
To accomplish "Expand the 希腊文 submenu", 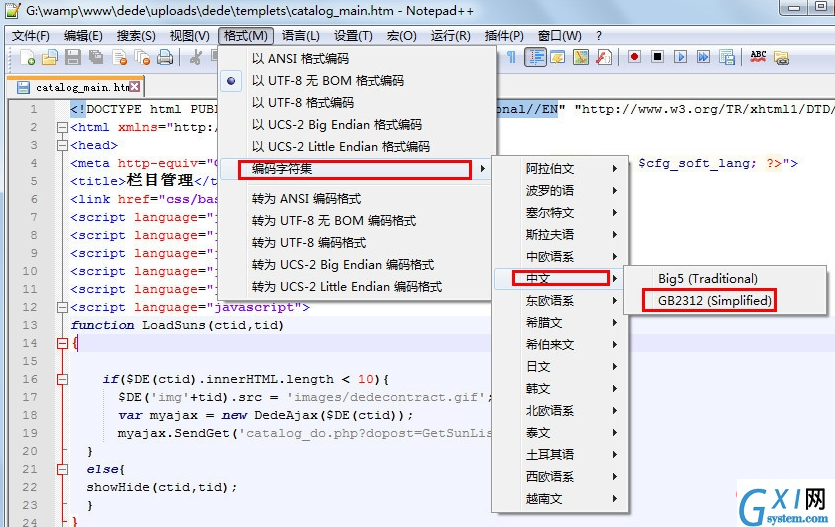I will [560, 323].
